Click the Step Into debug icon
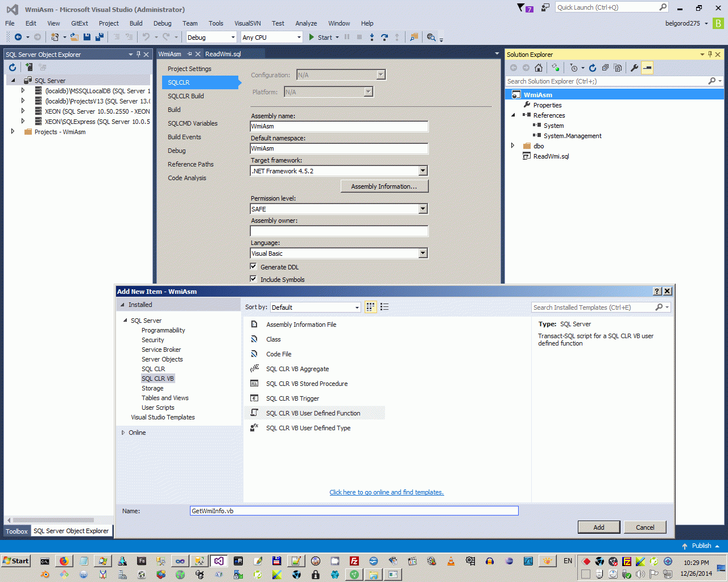 372,37
